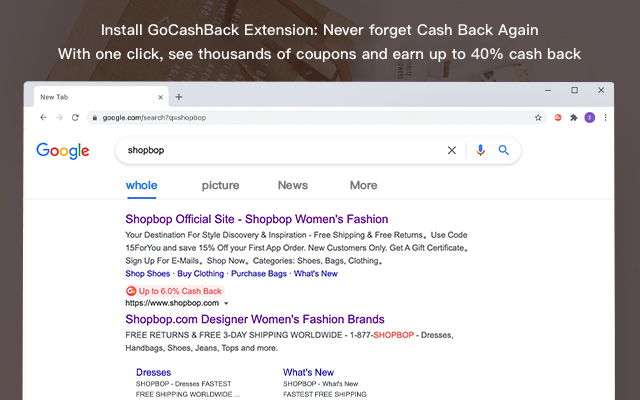The image size is (640, 400).
Task: Close the New Tab tab
Action: (x=158, y=97)
